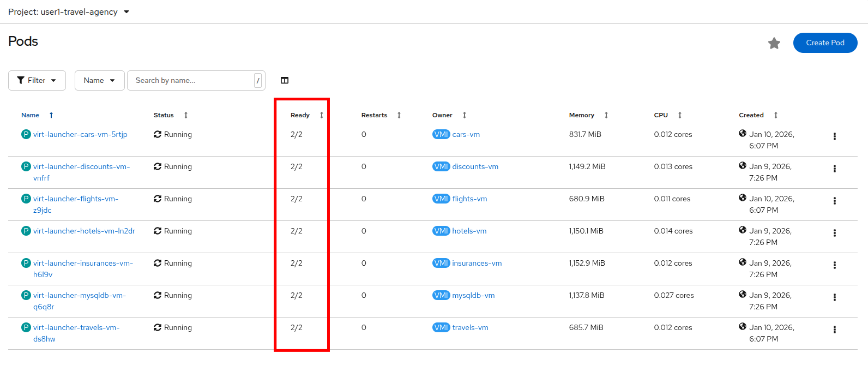
Task: Click the favorite star icon
Action: [x=774, y=43]
